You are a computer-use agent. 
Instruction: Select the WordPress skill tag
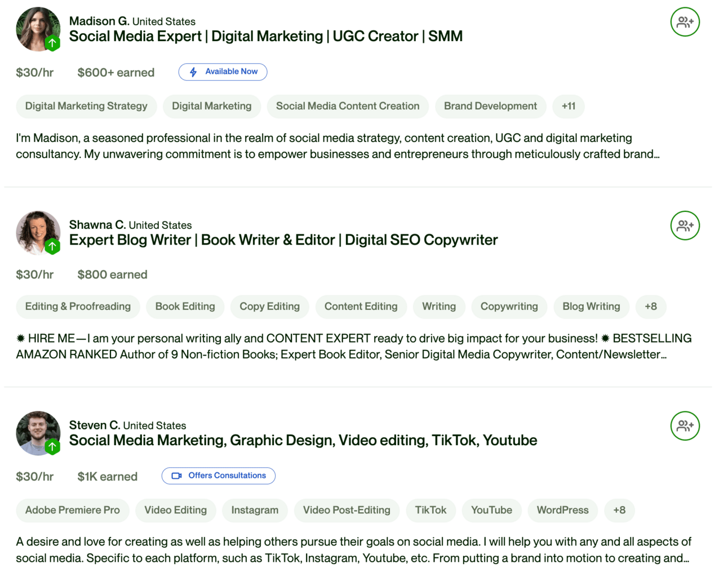point(562,510)
